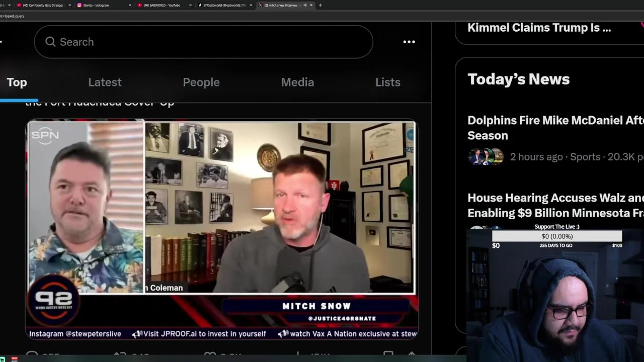Open the Dolphins Fire Mike McDaniel news story
Screen dimensions: 644x362
pos(555,128)
